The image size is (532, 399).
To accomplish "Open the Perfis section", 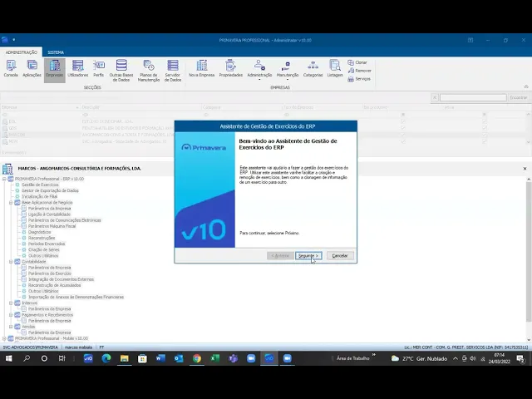I will [x=99, y=69].
